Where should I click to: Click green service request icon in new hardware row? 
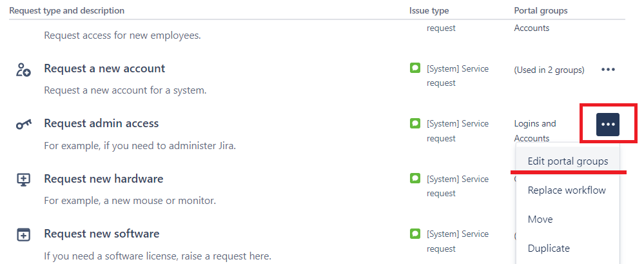[x=415, y=178]
